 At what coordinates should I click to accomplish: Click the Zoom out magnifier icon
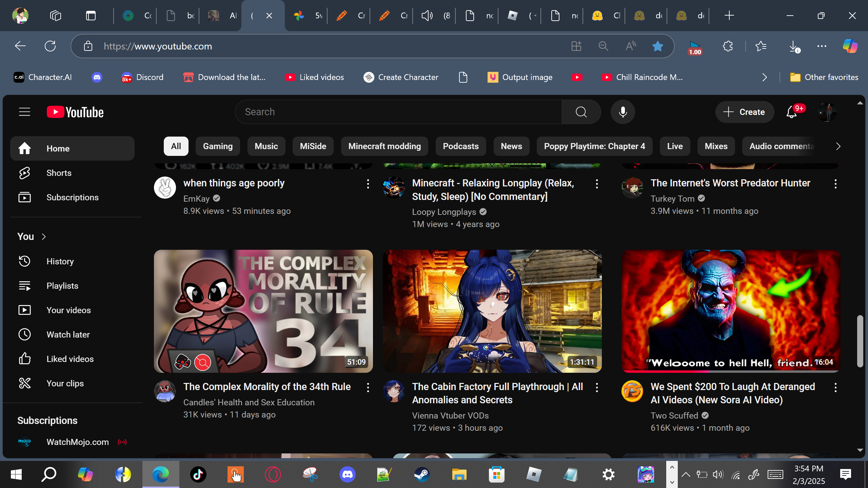click(x=603, y=46)
